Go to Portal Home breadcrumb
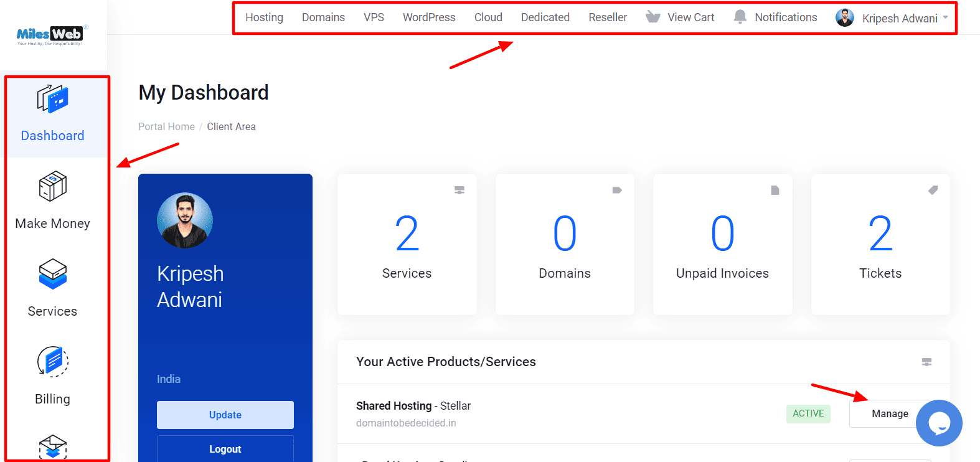The image size is (980, 462). pos(166,126)
